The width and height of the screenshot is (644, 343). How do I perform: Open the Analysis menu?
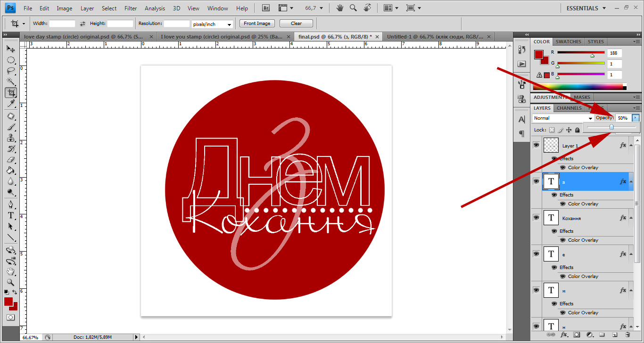pyautogui.click(x=155, y=8)
